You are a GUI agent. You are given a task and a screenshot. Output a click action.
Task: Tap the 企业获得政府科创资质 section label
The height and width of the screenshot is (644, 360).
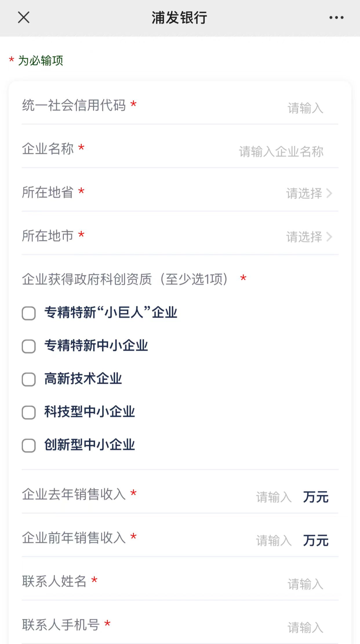pyautogui.click(x=125, y=279)
